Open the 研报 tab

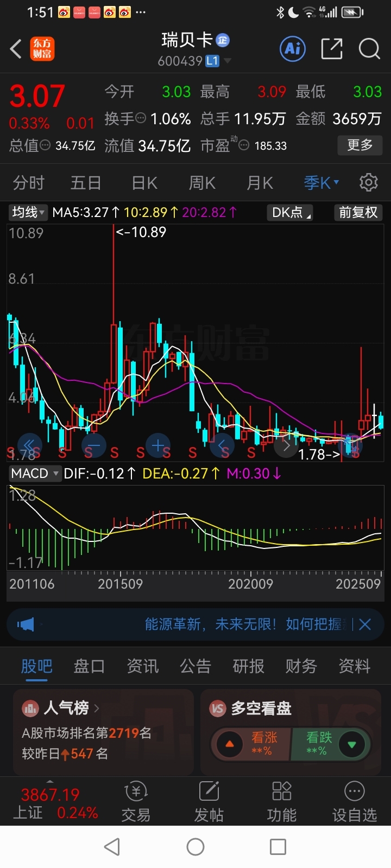pos(248,666)
